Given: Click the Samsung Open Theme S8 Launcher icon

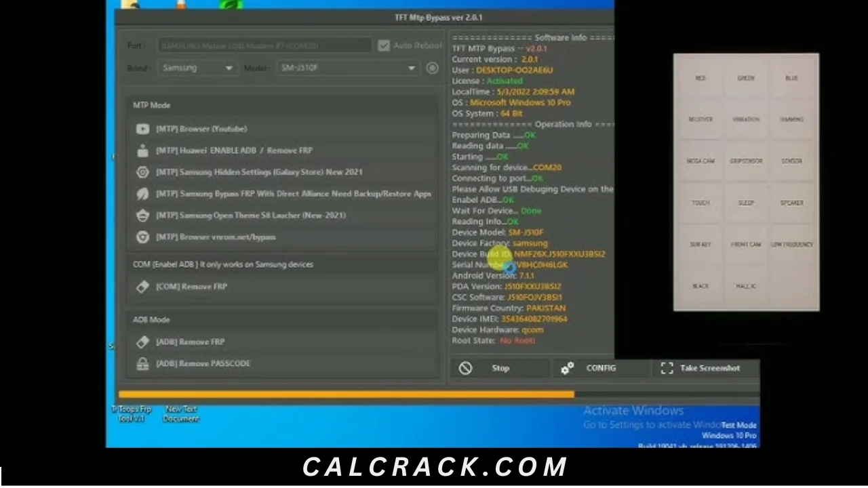Looking at the screenshot, I should click(142, 216).
